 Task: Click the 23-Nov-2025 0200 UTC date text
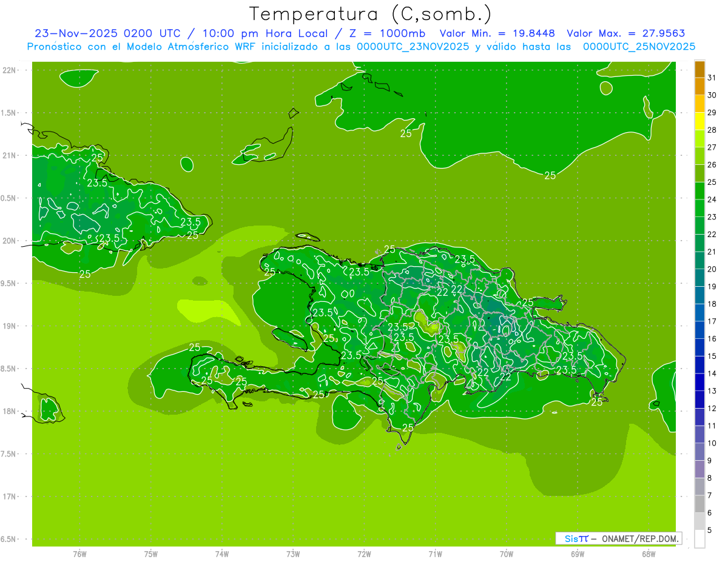[107, 33]
